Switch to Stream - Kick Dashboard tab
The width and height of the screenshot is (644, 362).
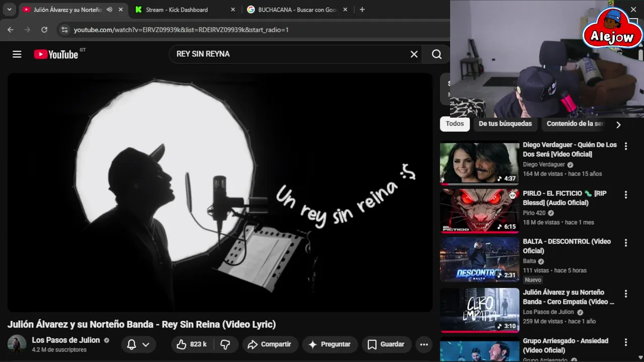point(177,10)
